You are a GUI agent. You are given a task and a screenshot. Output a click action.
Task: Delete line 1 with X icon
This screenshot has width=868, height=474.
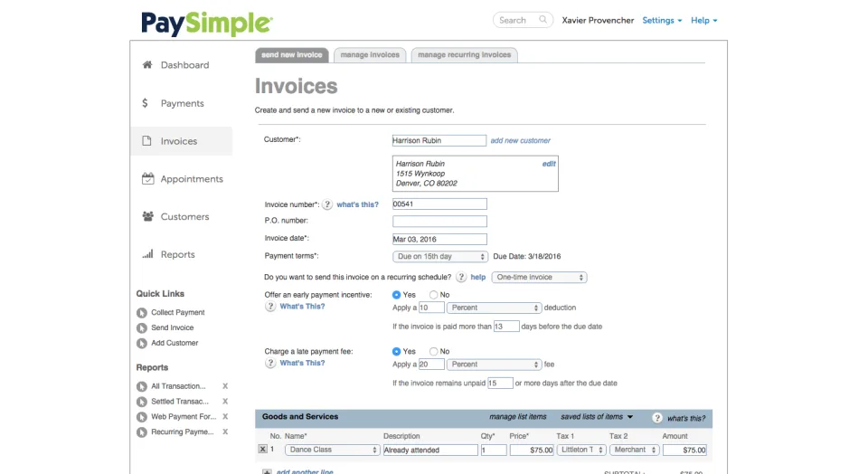(x=263, y=449)
